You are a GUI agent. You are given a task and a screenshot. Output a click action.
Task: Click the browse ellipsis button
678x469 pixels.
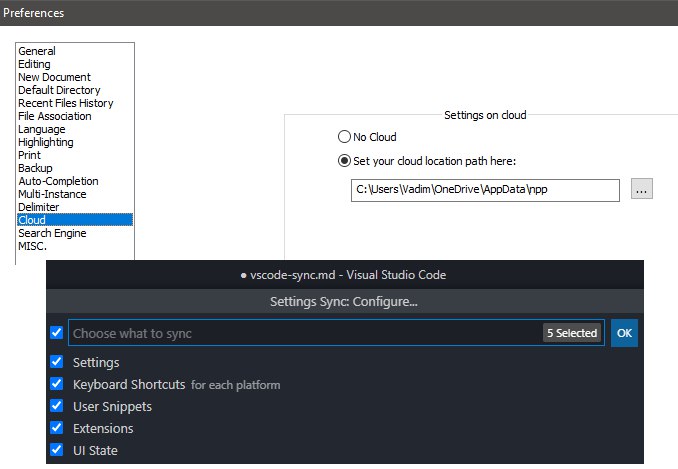642,189
